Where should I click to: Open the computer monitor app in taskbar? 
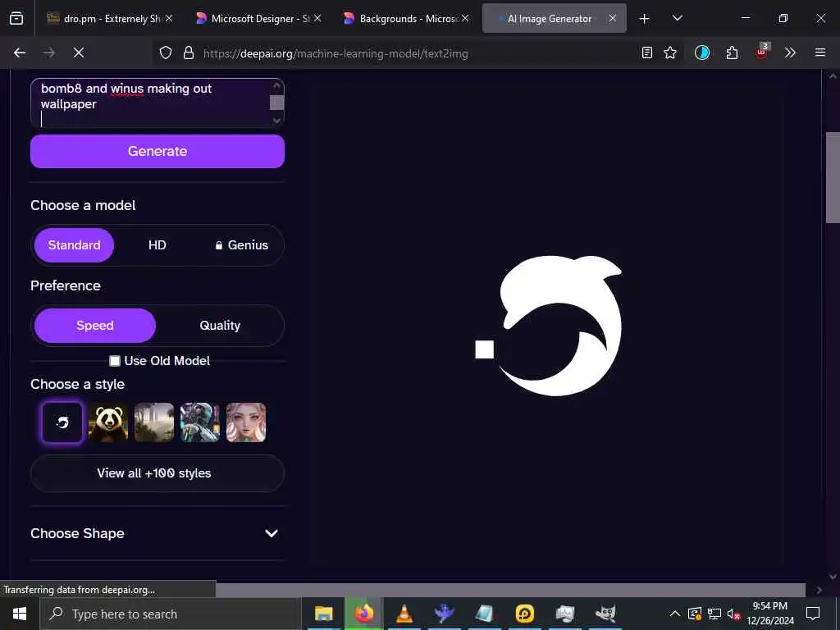pos(564,614)
